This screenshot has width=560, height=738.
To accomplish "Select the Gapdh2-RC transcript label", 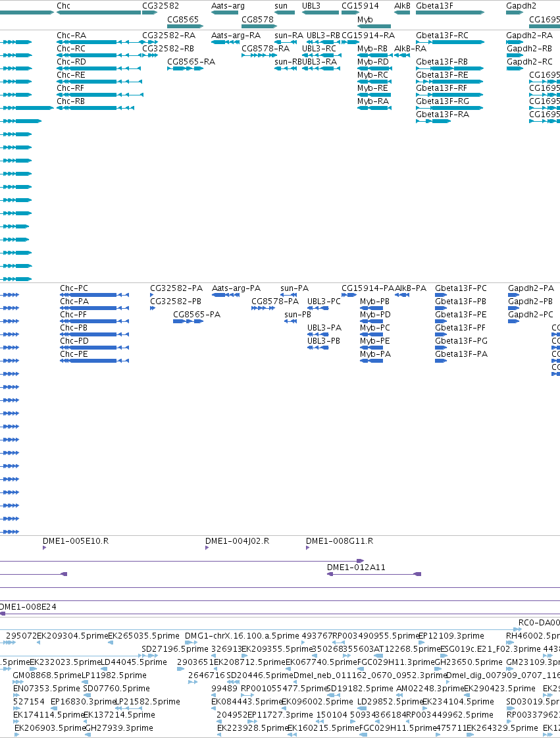I will pos(530,62).
